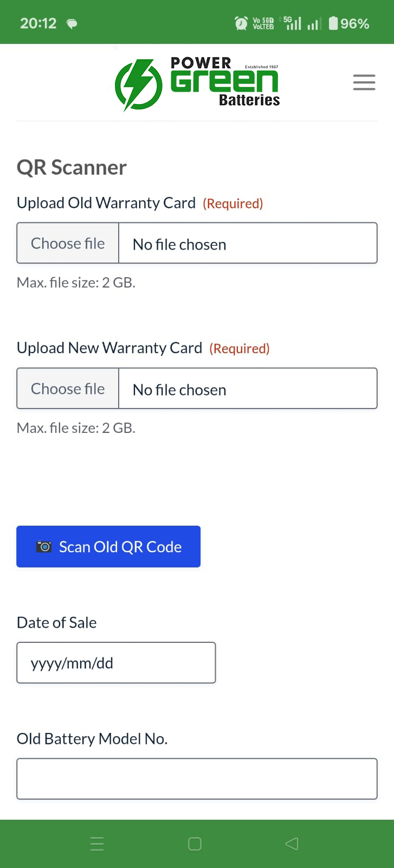Viewport: 394px width, 868px height.
Task: Tap the New Warranty 'No file chosen' area
Action: pos(247,389)
